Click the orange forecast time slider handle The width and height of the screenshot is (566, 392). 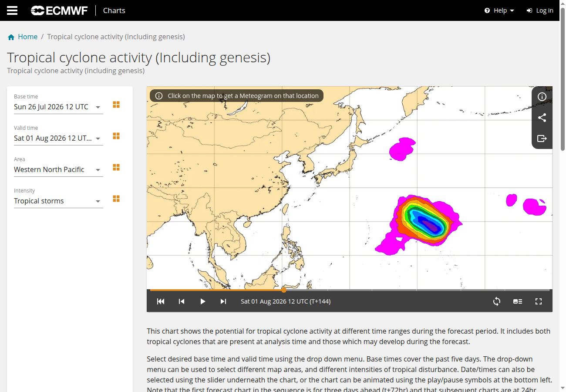[x=284, y=290]
